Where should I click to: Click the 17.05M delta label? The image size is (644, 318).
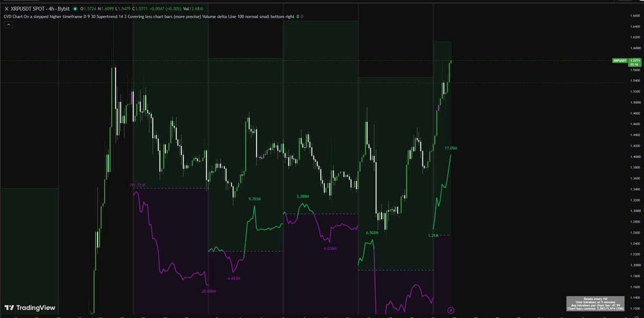451,148
